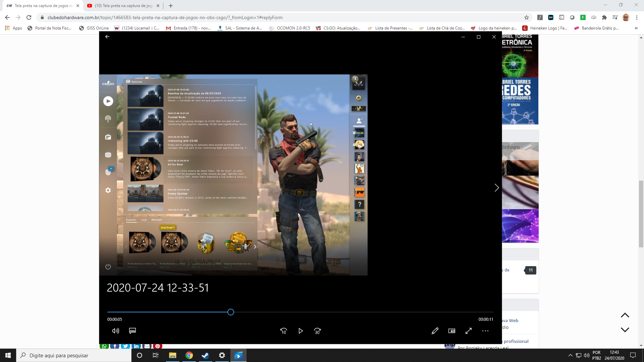The height and width of the screenshot is (362, 644).
Task: Skip back 10 seconds
Action: point(284,331)
